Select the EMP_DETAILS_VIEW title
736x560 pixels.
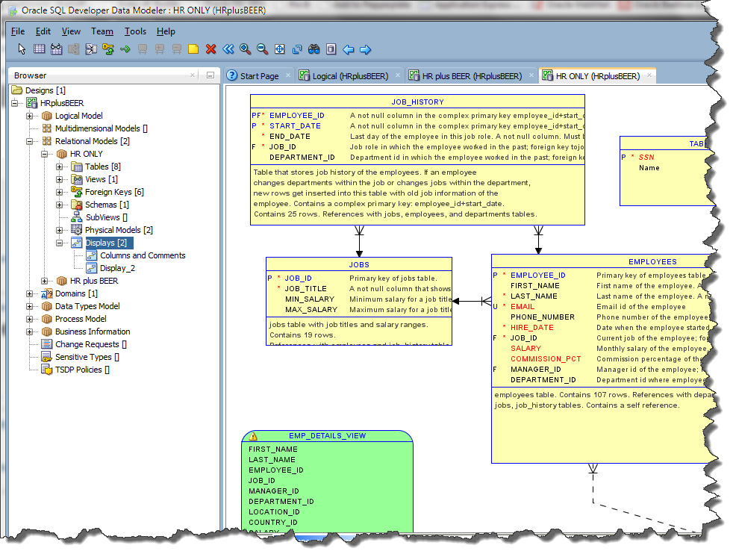(327, 436)
